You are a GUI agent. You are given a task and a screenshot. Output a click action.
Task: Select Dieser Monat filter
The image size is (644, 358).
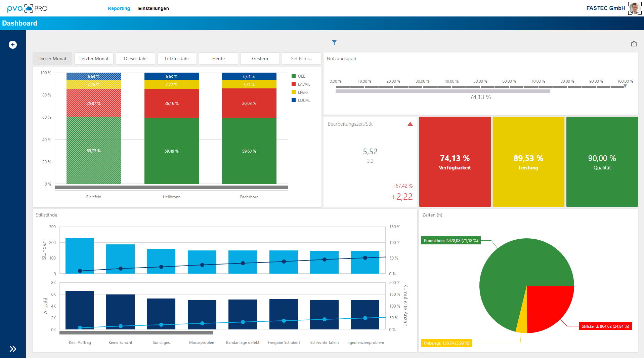coord(52,58)
